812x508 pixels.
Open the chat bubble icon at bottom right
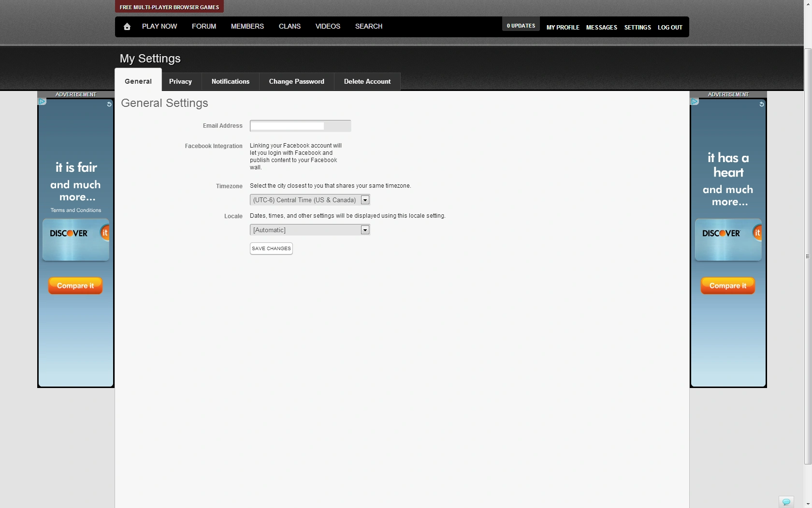click(786, 502)
